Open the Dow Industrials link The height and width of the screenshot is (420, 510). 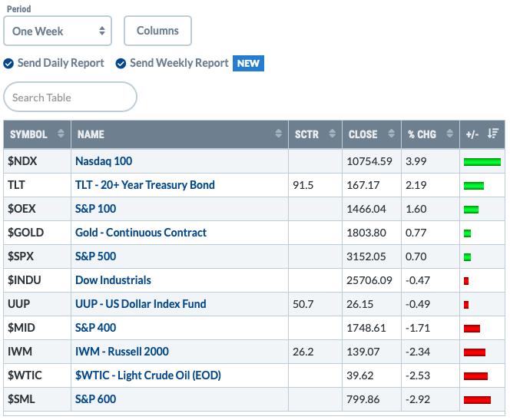(x=113, y=280)
